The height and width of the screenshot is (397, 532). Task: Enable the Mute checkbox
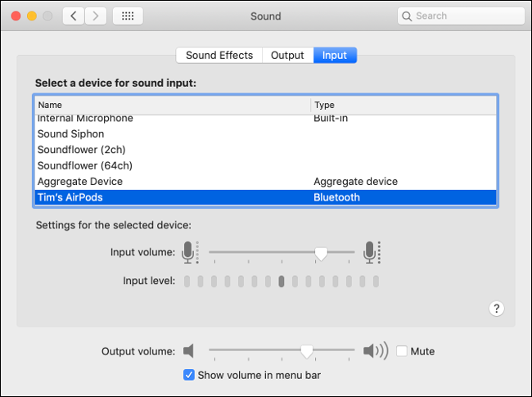402,351
